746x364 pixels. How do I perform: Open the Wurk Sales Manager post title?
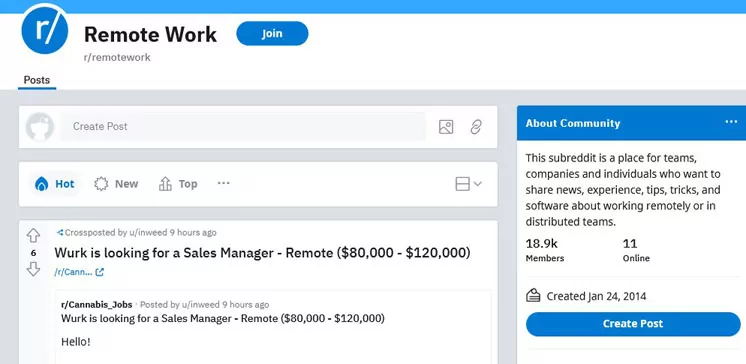click(x=262, y=253)
